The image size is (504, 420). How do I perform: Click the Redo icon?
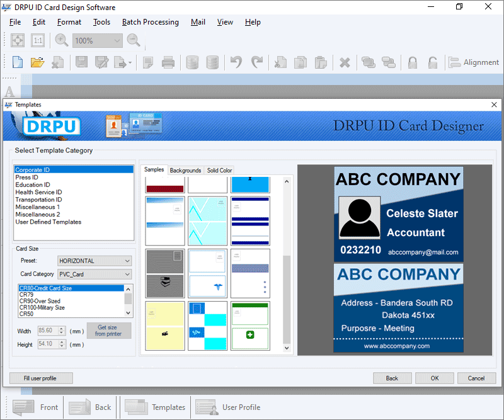(256, 62)
